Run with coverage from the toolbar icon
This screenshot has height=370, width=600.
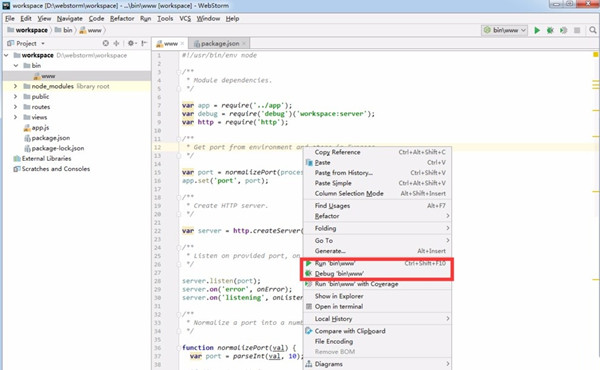563,30
